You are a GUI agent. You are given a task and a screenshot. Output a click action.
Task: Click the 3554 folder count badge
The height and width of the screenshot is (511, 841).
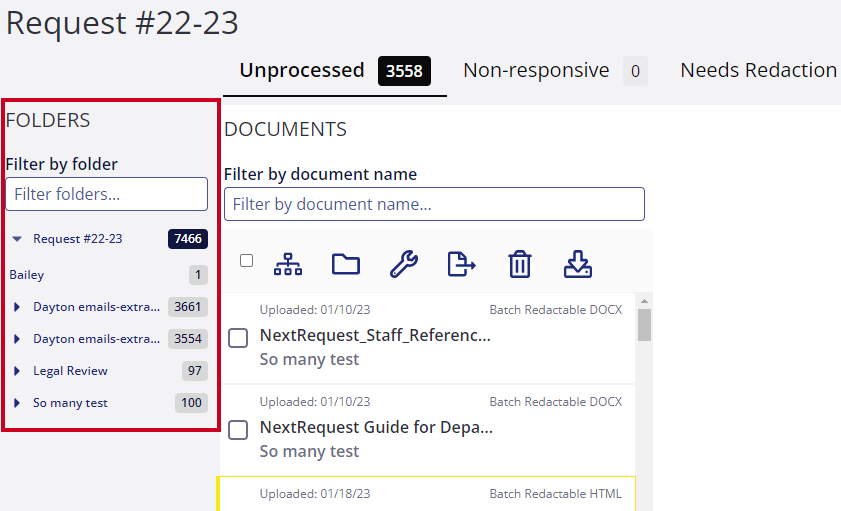pos(188,339)
